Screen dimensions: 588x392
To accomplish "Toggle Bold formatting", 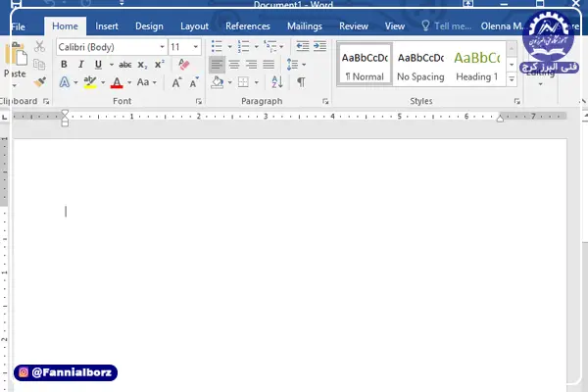I will [x=64, y=65].
